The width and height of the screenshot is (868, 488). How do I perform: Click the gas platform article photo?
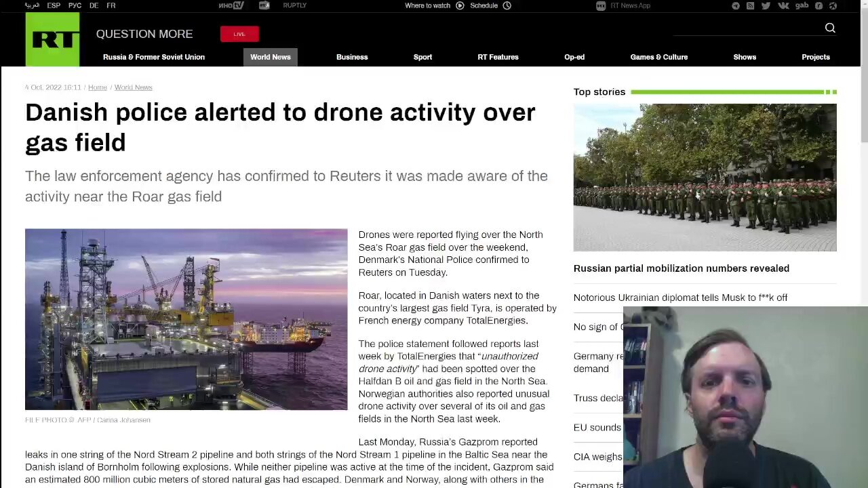pos(186,319)
